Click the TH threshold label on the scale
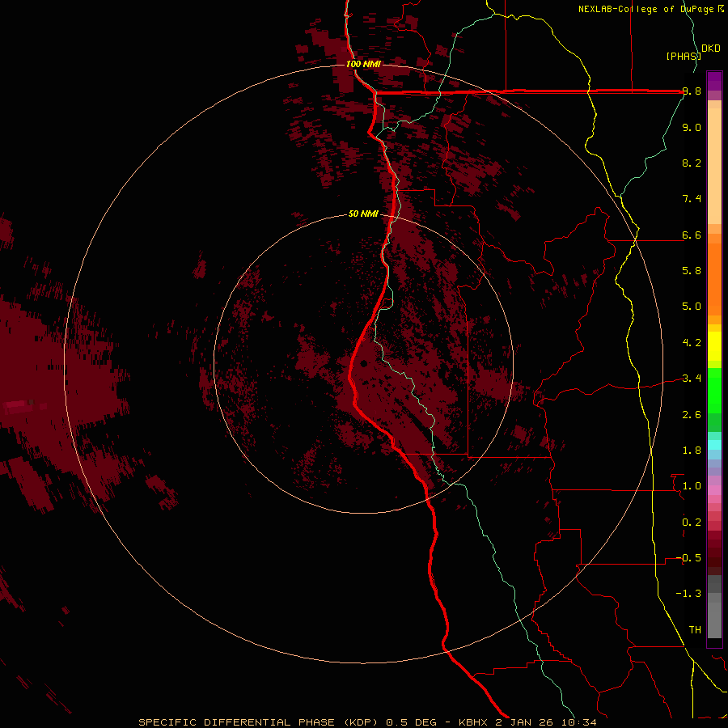 pyautogui.click(x=695, y=630)
